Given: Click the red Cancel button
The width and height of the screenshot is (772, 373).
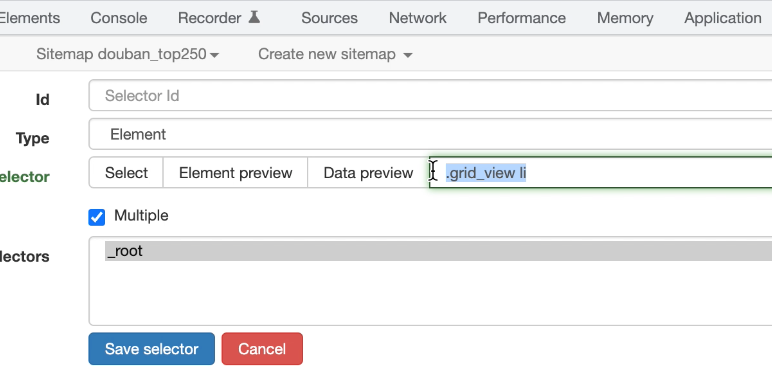Looking at the screenshot, I should coord(262,349).
